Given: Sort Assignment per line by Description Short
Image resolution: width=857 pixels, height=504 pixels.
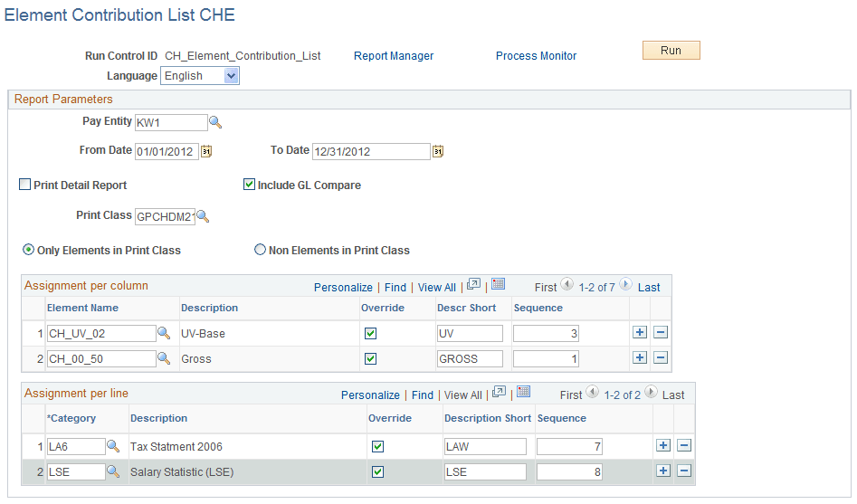Looking at the screenshot, I should [x=488, y=418].
